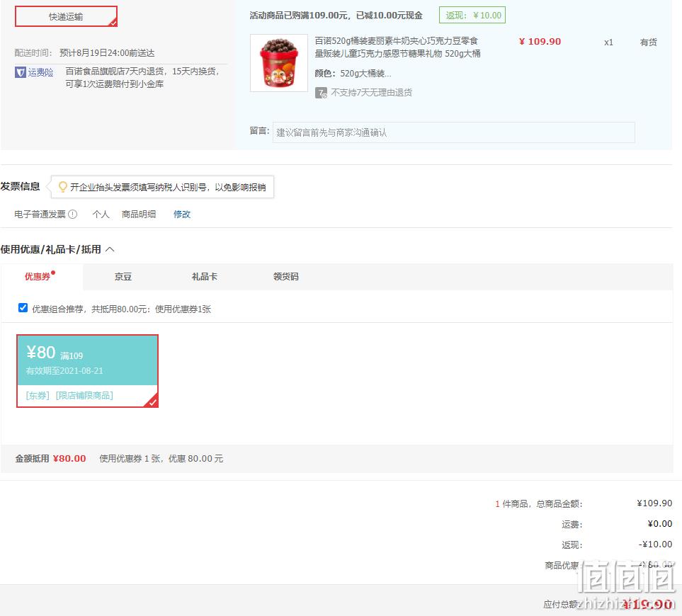Select the ¥80 满109 coupon card

tap(87, 371)
